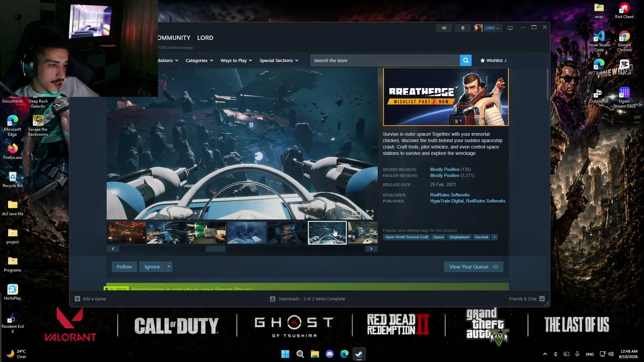Viewport: 644px width, 362px height.
Task: Click the Follow button
Action: (124, 266)
